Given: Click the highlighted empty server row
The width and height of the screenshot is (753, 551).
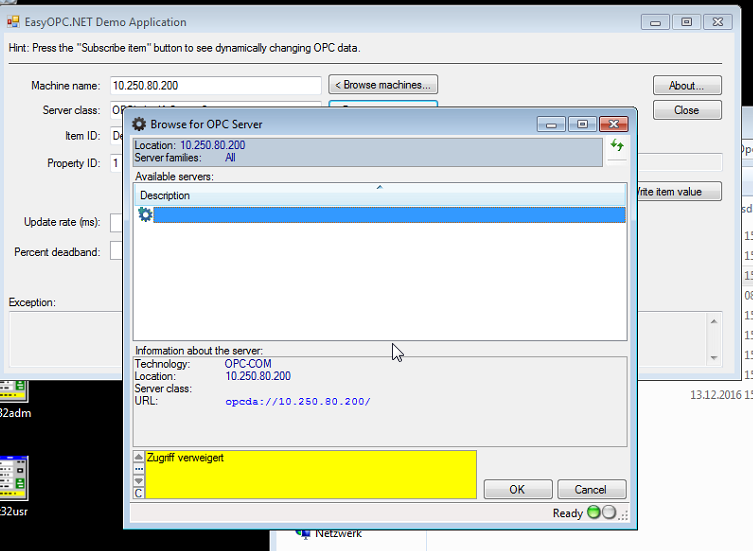Looking at the screenshot, I should 389,215.
